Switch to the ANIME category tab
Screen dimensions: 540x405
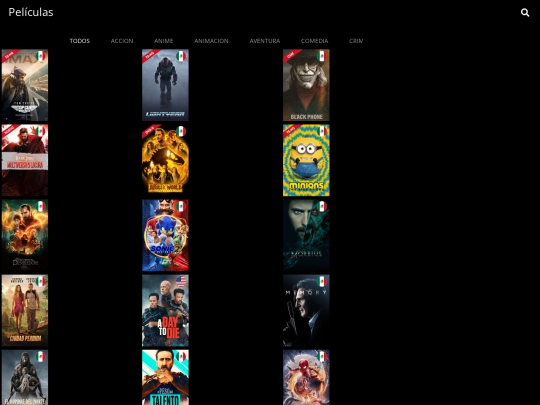pos(164,41)
